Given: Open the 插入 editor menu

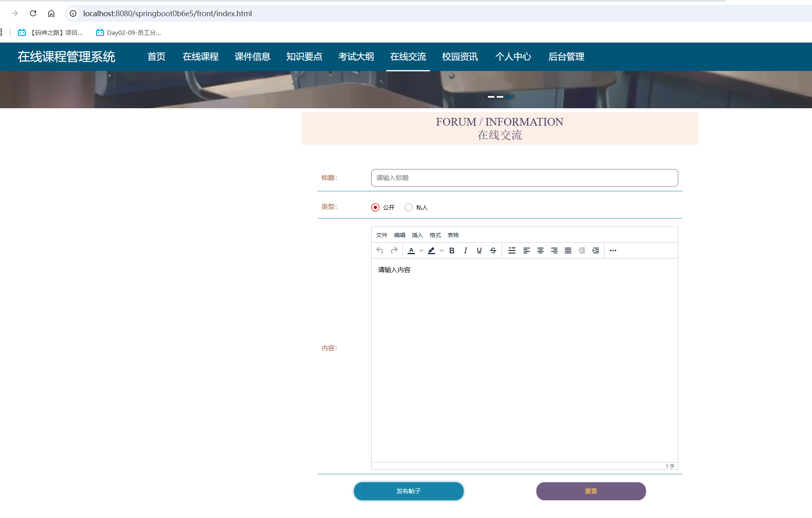Looking at the screenshot, I should [x=417, y=235].
